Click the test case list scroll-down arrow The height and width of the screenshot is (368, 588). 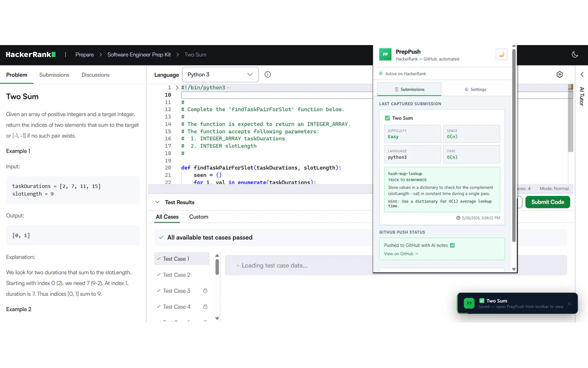tap(217, 318)
